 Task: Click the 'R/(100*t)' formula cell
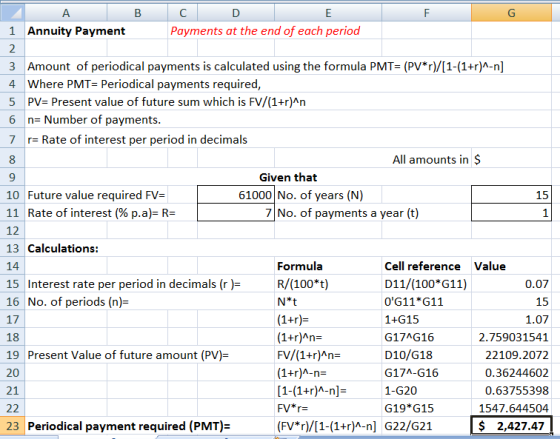coord(328,284)
